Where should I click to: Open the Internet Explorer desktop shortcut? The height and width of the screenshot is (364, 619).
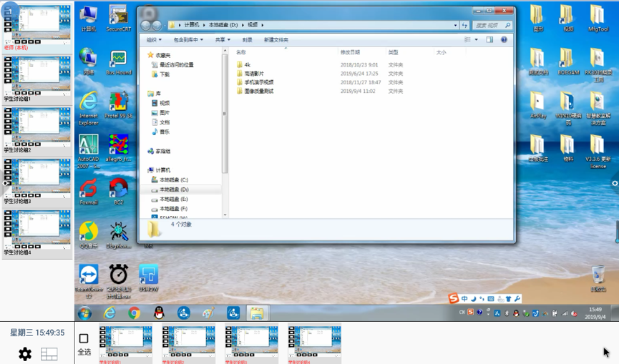89,104
